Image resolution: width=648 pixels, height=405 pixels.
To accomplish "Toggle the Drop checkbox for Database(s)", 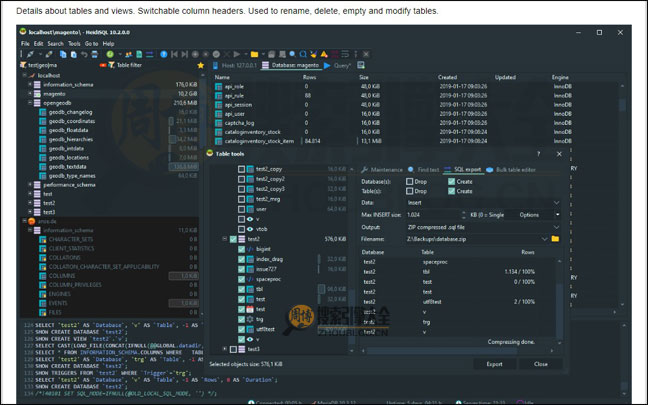I will coord(409,181).
